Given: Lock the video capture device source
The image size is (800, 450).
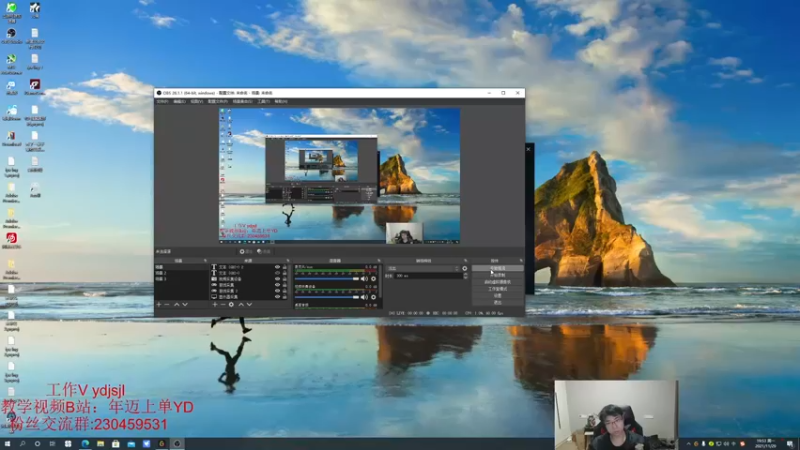Looking at the screenshot, I should pos(285,279).
